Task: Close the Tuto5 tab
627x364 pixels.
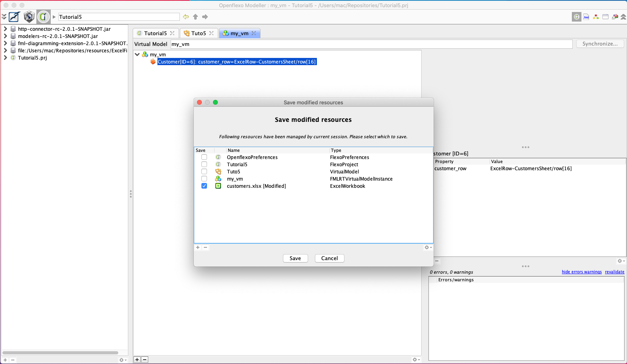Action: tap(211, 33)
